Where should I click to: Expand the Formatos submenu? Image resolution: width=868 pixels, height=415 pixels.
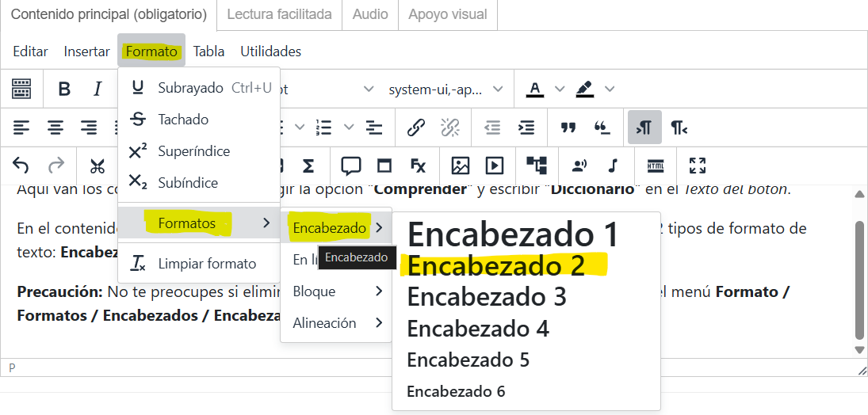[x=199, y=223]
